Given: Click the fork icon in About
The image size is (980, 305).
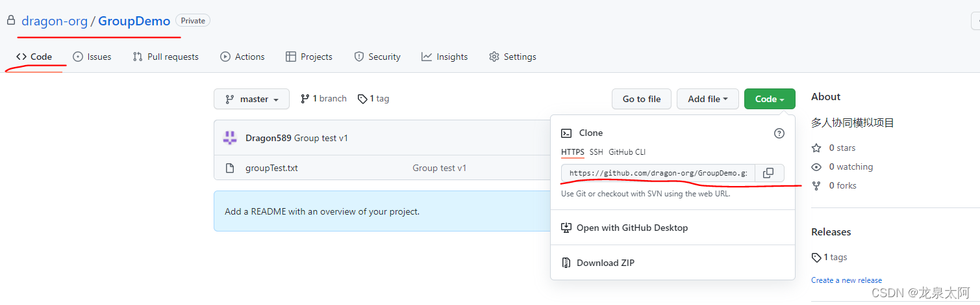Looking at the screenshot, I should (816, 185).
